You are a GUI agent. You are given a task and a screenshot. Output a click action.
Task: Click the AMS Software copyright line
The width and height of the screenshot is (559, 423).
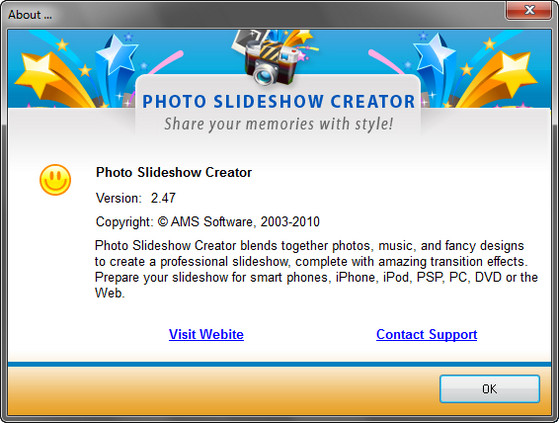coord(208,222)
